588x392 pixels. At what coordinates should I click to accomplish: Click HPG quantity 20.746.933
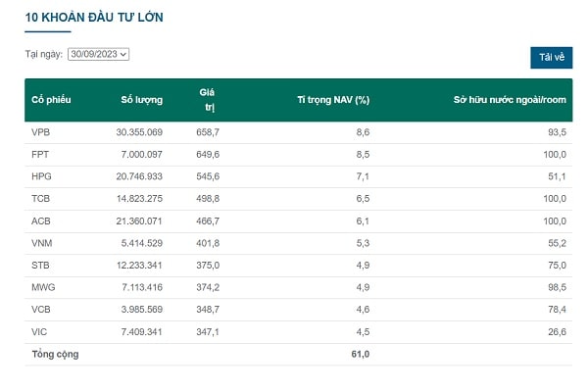(x=139, y=176)
